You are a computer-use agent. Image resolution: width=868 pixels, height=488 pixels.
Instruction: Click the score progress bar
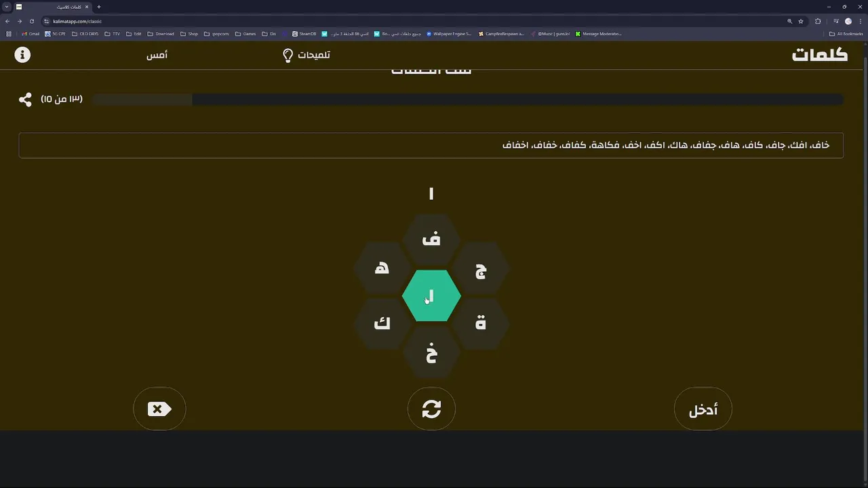468,100
